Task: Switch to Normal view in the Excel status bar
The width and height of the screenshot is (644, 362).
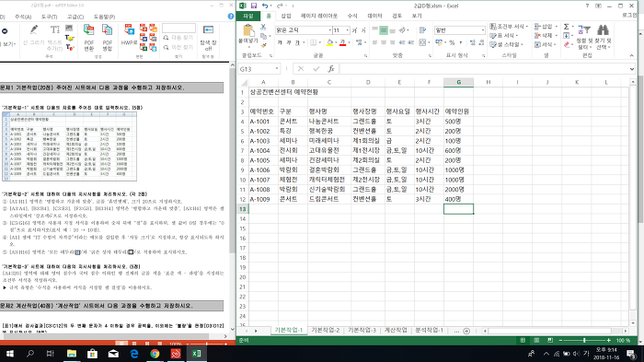Action: (523, 340)
